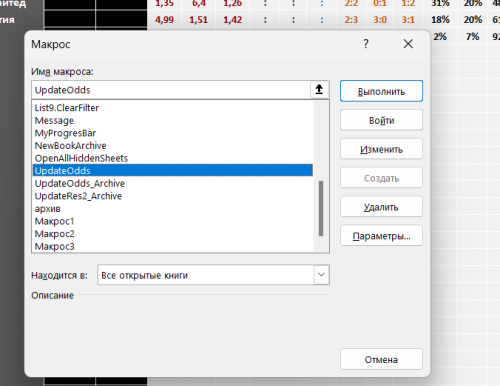The width and height of the screenshot is (500, 386).
Task: Select the Message macro
Action: (173, 120)
